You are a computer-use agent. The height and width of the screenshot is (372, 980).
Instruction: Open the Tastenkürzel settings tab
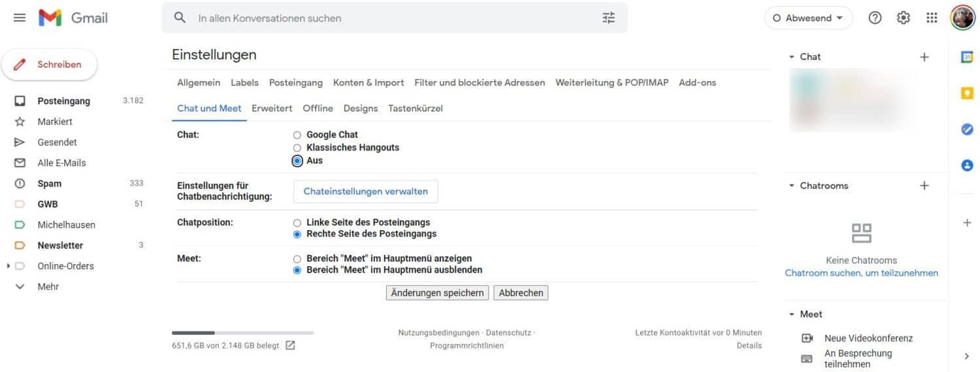coord(415,109)
